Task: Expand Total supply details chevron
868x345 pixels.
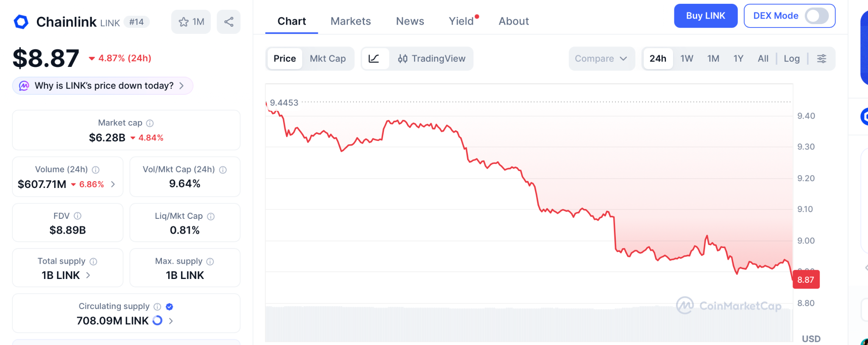Action: (88, 275)
